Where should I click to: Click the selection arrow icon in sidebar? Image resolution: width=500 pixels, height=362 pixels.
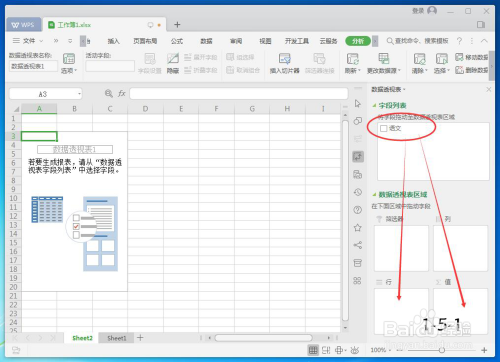click(358, 104)
